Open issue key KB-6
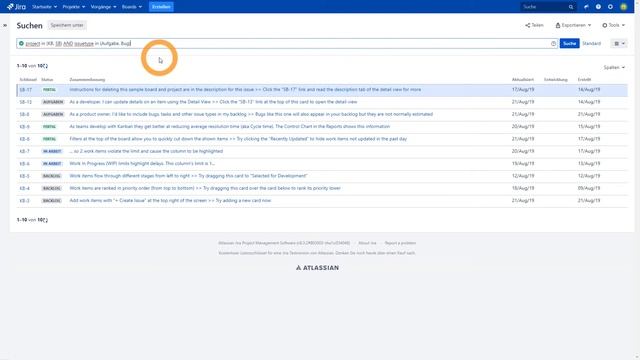 click(24, 164)
